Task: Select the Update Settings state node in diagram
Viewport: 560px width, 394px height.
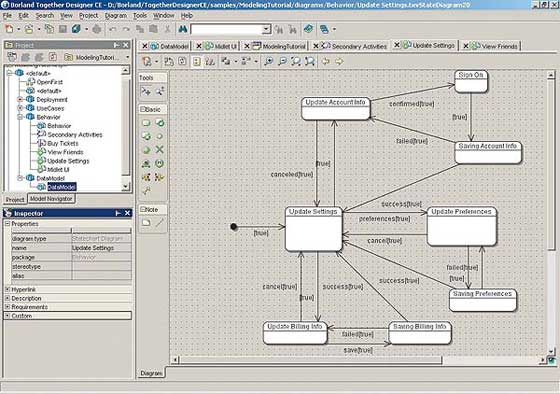Action: (314, 229)
